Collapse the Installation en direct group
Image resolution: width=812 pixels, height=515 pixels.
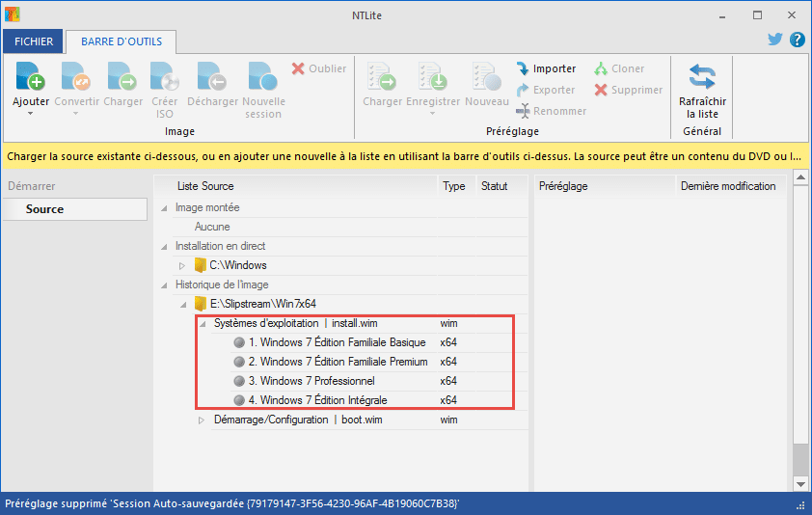point(164,247)
